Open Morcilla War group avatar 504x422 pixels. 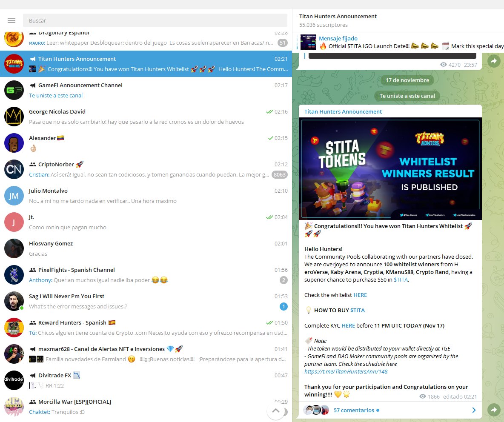click(14, 407)
